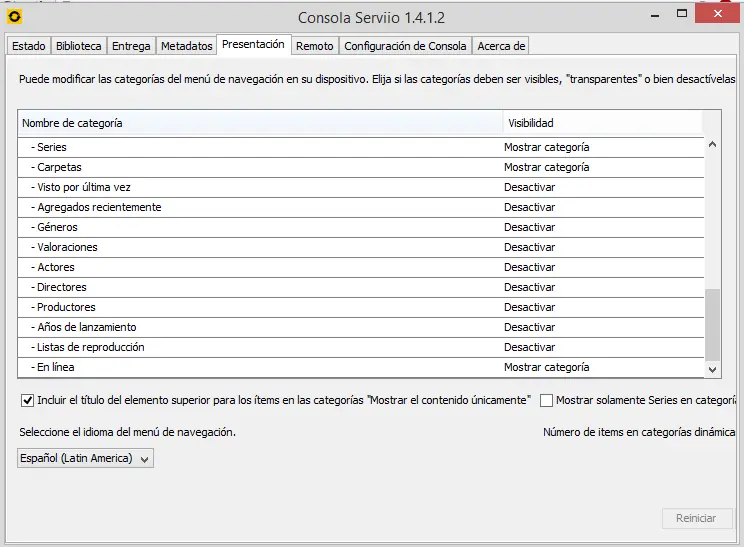Toggle 'Incluir el título del elemento superior' checkbox

click(28, 400)
